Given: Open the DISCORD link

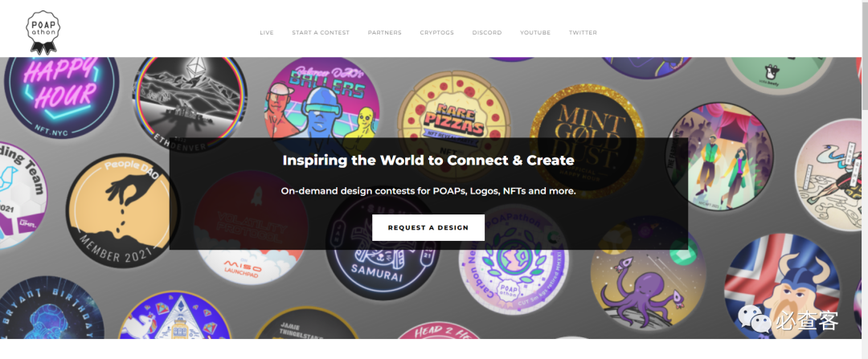Looking at the screenshot, I should (x=487, y=33).
